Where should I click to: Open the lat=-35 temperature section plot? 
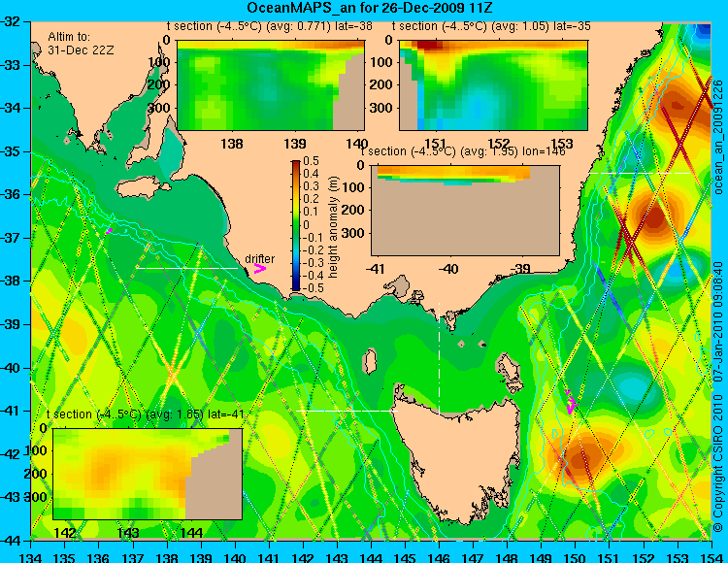pyautogui.click(x=493, y=85)
